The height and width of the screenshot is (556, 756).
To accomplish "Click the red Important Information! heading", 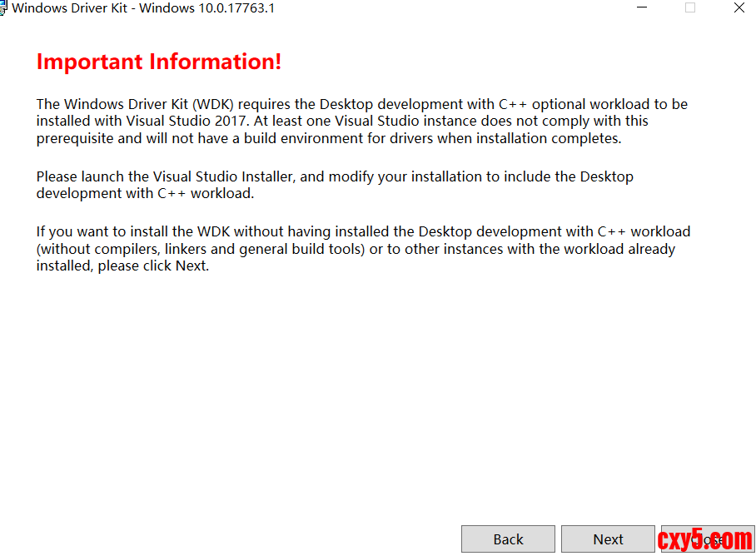I will [x=159, y=62].
